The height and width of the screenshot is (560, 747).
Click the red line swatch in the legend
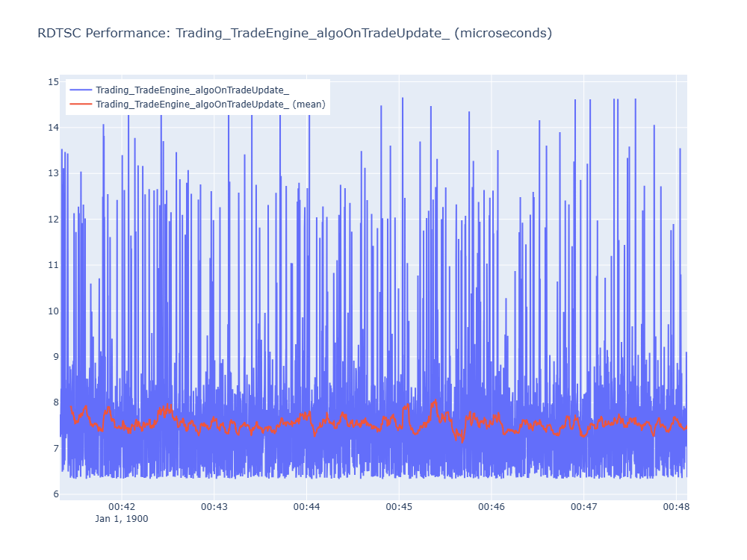point(81,105)
